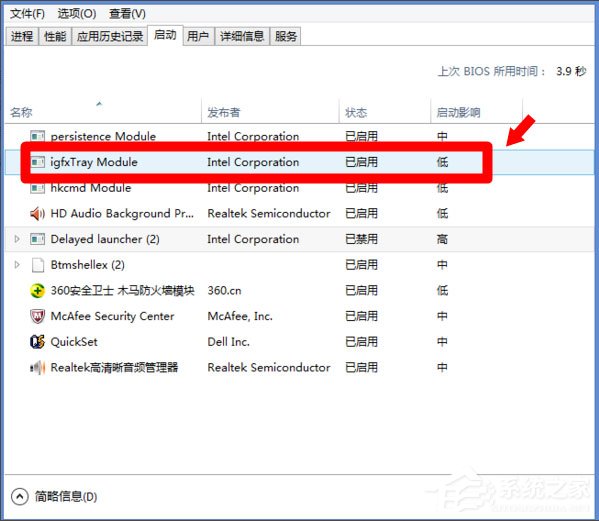Screen dimensions: 599x521
Task: Select the 360安全卫士 木马防火墙模块 entry
Action: (122, 291)
